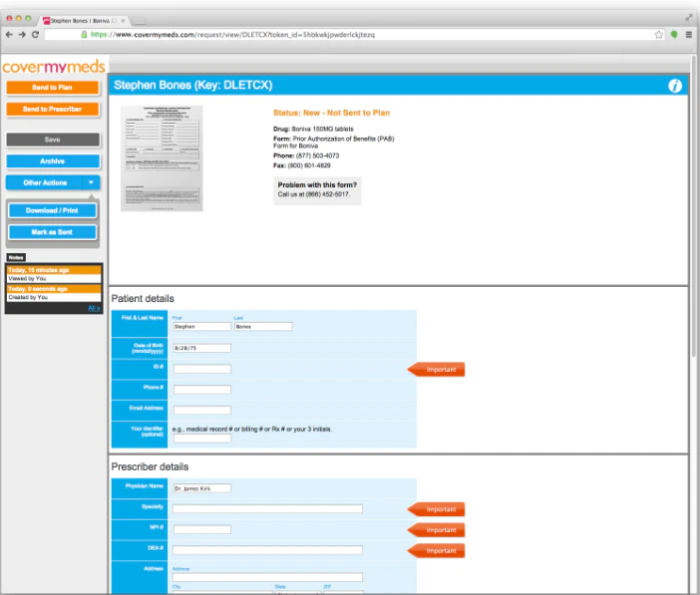Open the PA form thumbnail preview
The width and height of the screenshot is (700, 595).
tap(162, 158)
